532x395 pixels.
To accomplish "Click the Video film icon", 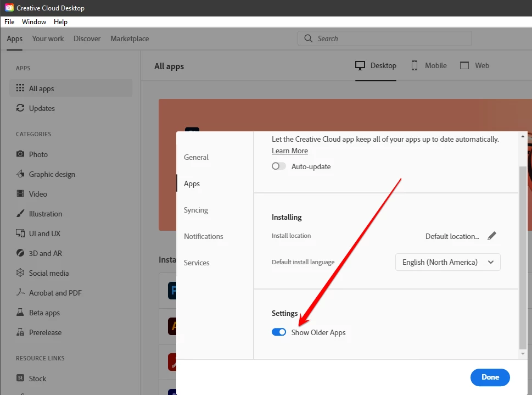I will [20, 193].
